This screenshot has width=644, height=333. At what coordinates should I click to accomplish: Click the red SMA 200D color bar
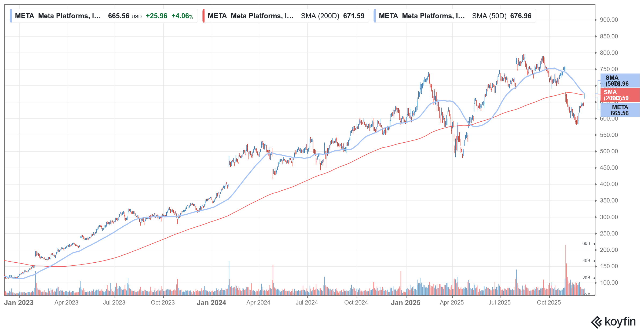click(x=204, y=16)
